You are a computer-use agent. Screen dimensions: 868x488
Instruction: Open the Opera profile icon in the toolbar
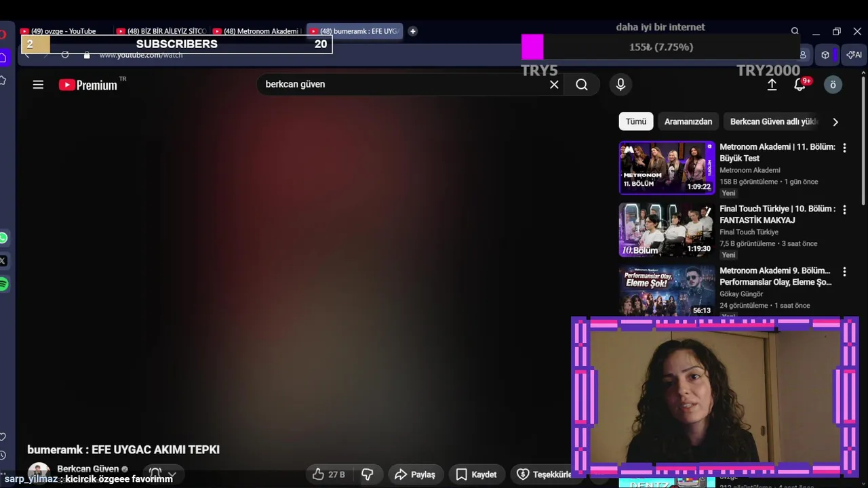click(x=803, y=55)
